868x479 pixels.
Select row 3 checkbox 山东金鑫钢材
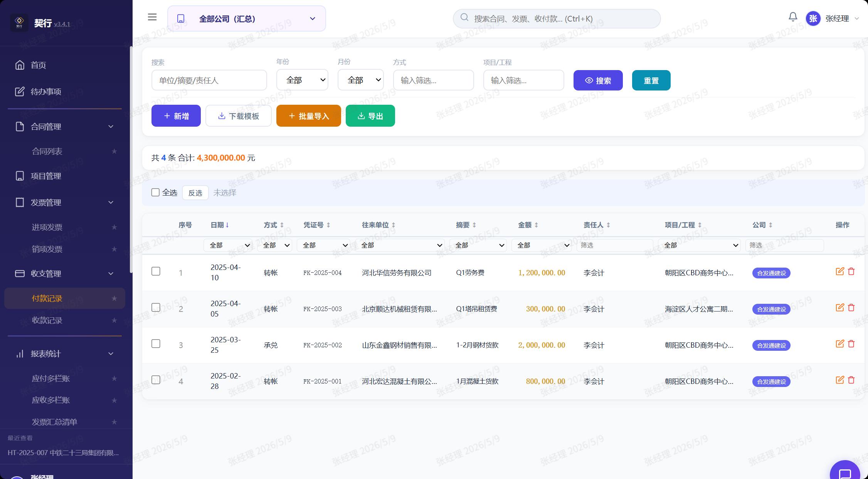click(x=156, y=344)
